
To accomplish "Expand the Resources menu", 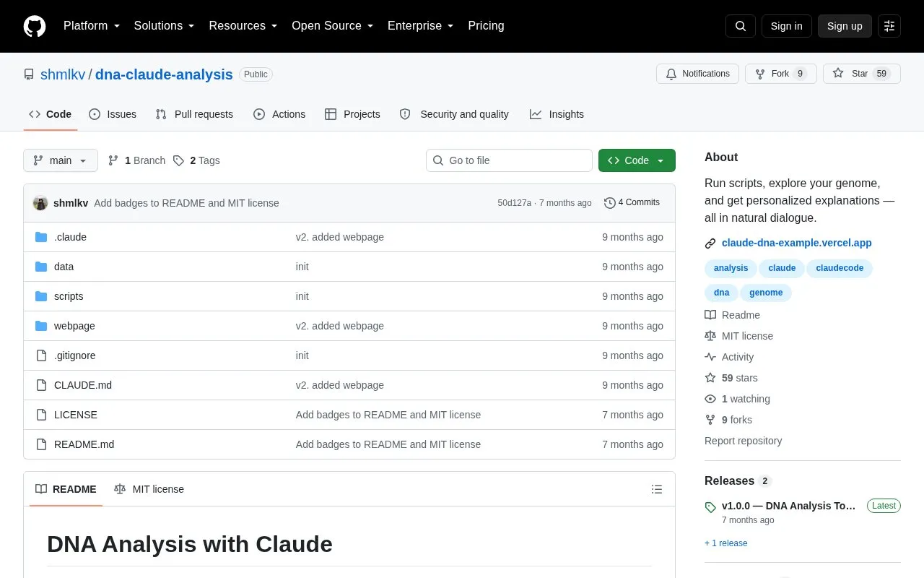I will tap(243, 26).
